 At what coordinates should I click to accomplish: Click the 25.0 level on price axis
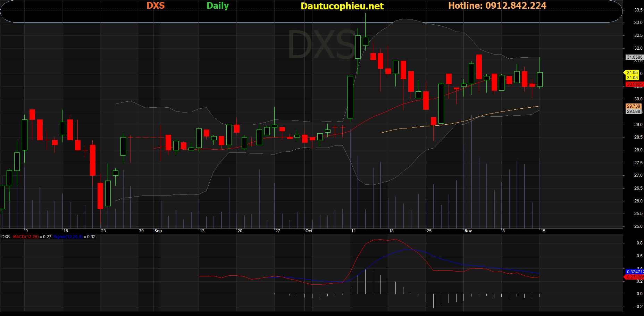click(x=638, y=226)
